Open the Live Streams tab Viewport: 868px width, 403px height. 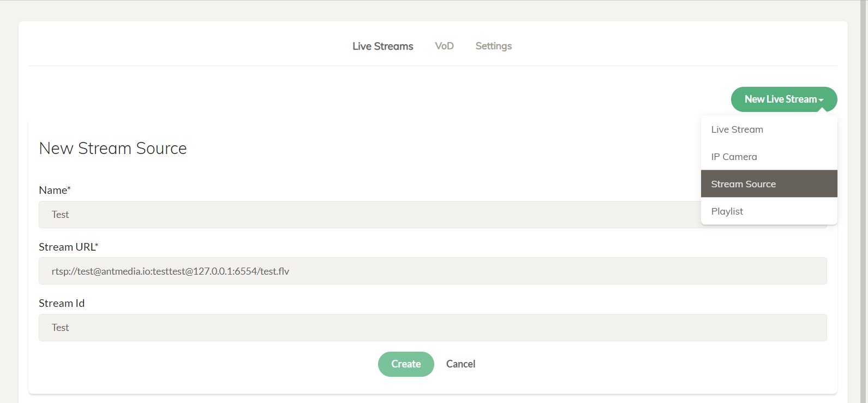click(x=382, y=46)
